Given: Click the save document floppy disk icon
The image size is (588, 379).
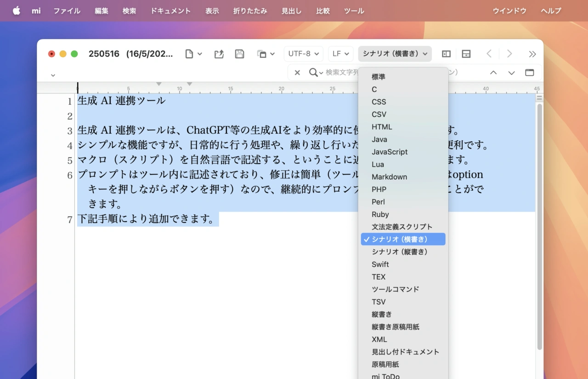Looking at the screenshot, I should [239, 54].
